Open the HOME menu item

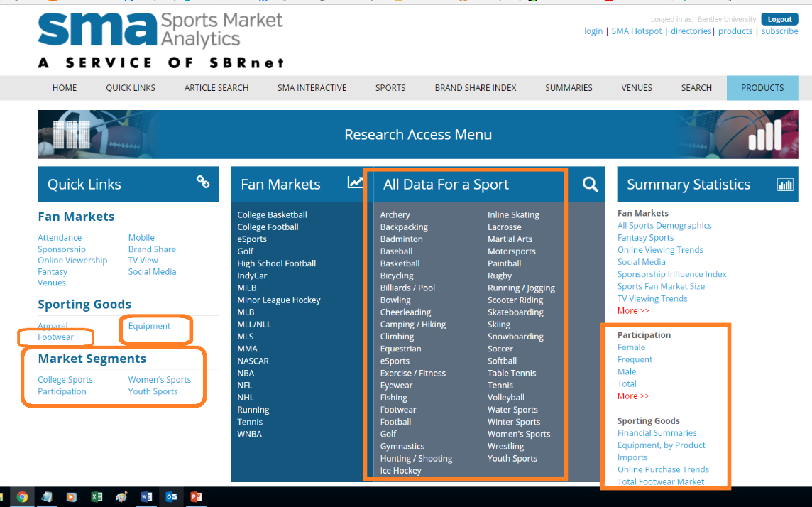click(x=64, y=88)
